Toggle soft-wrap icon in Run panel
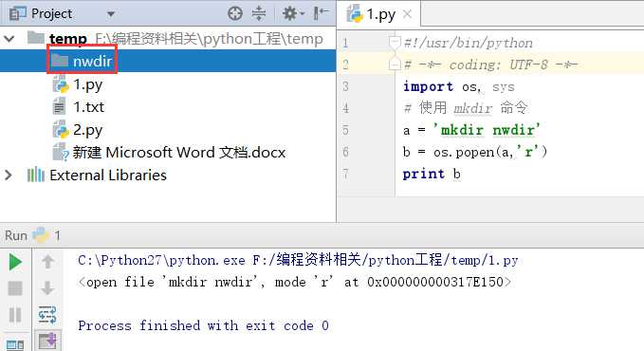This screenshot has width=644, height=351. 47,315
